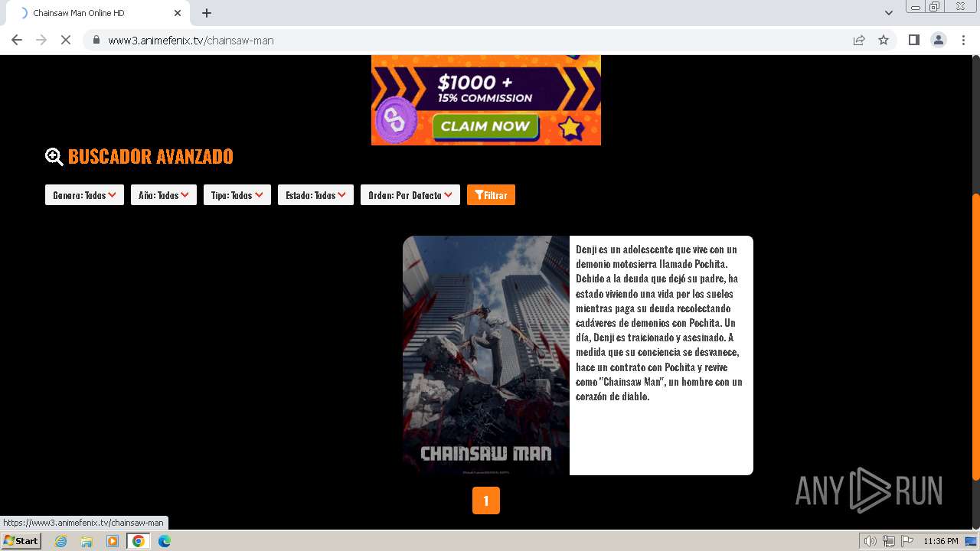
Task: Open Chrome three-dot menu
Action: click(x=964, y=40)
